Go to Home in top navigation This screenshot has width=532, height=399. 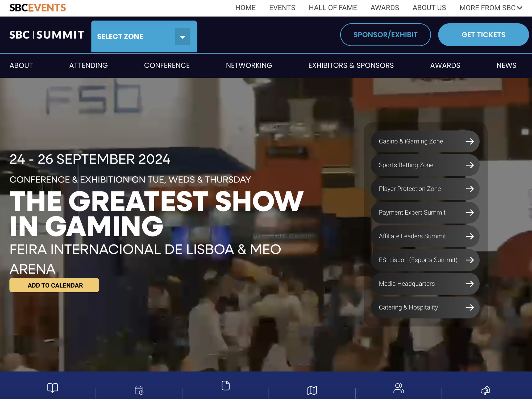[x=245, y=8]
